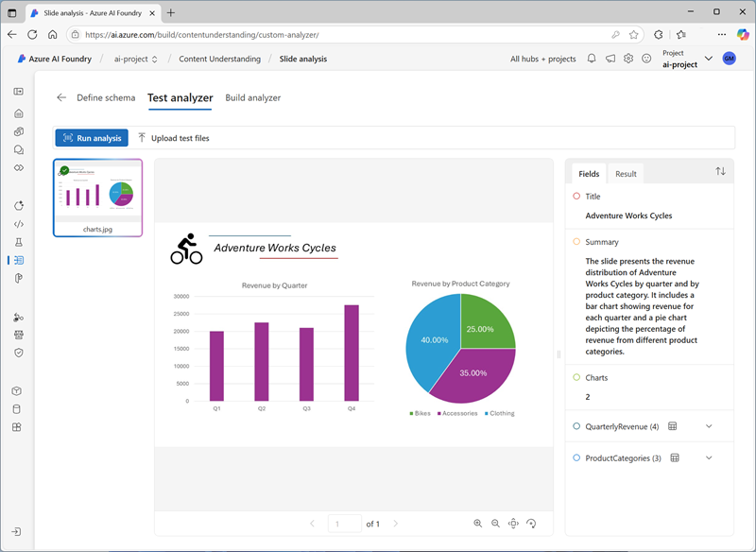
Task: Go to the previous page arrow
Action: tap(313, 524)
